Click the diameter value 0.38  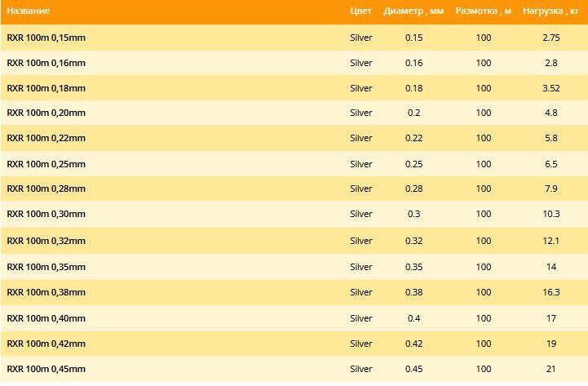(x=413, y=293)
